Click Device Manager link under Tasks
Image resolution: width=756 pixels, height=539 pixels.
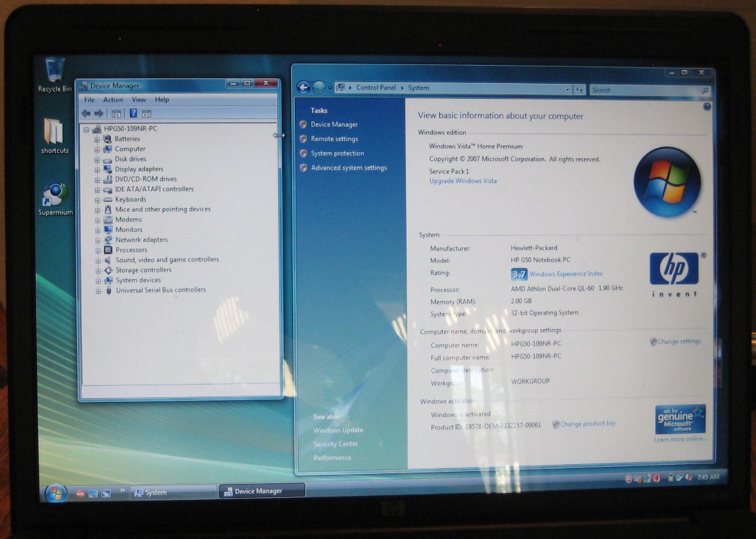click(x=334, y=124)
